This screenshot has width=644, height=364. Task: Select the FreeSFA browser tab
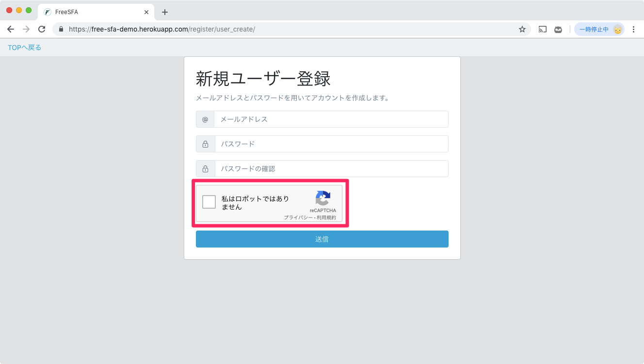(x=96, y=12)
